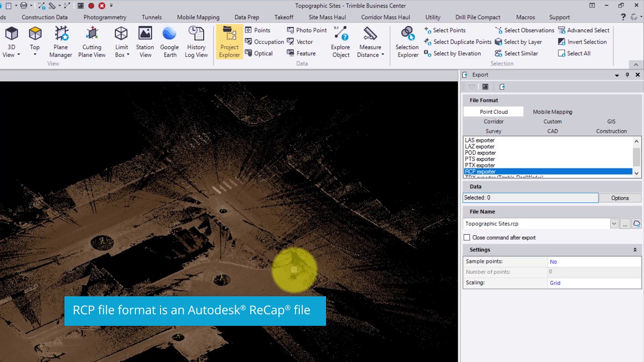644x362 pixels.
Task: Choose Select Duplicate Points
Action: pyautogui.click(x=457, y=42)
